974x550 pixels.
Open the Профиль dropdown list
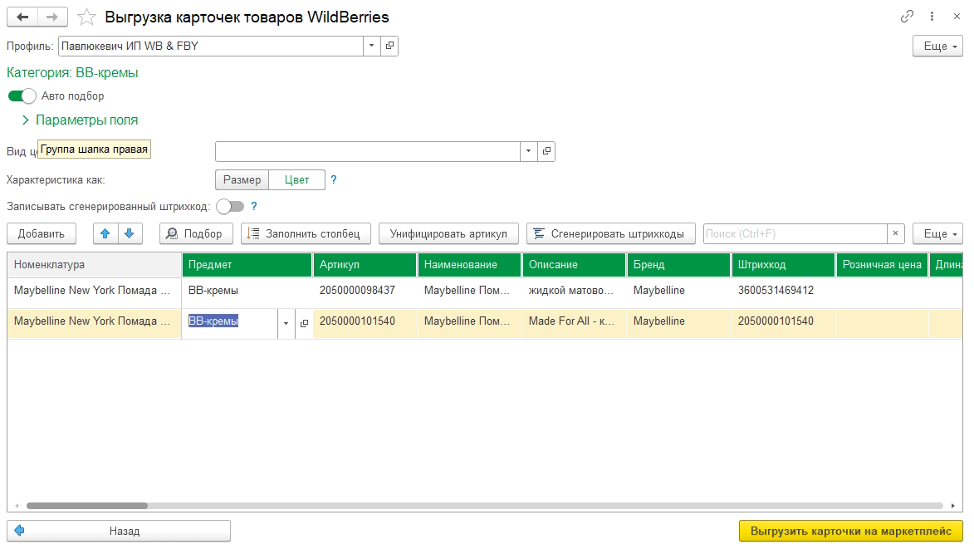coord(371,46)
